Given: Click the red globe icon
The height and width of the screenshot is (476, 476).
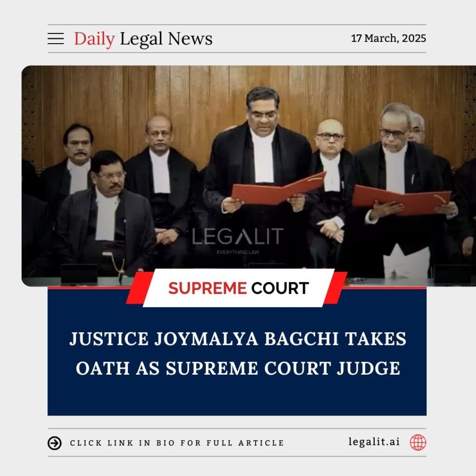Looking at the screenshot, I should click(418, 443).
